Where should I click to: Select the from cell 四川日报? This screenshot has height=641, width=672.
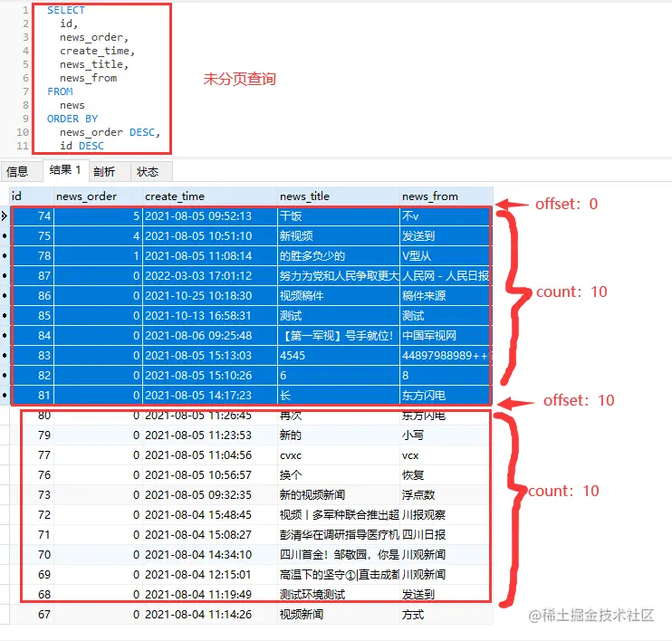click(446, 535)
